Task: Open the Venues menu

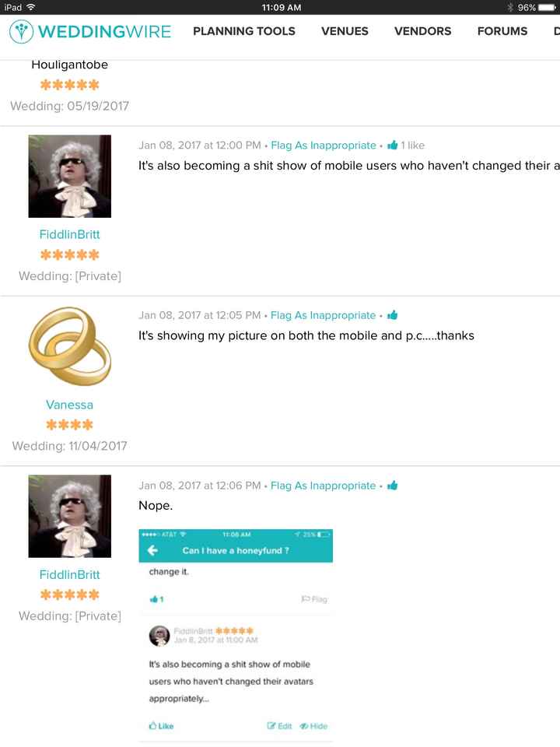Action: (345, 31)
